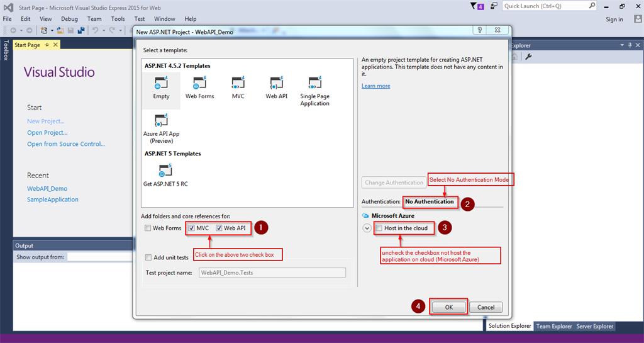This screenshot has width=644, height=343.
Task: Open the Solution Explorer window options dropdown
Action: pyautogui.click(x=622, y=45)
